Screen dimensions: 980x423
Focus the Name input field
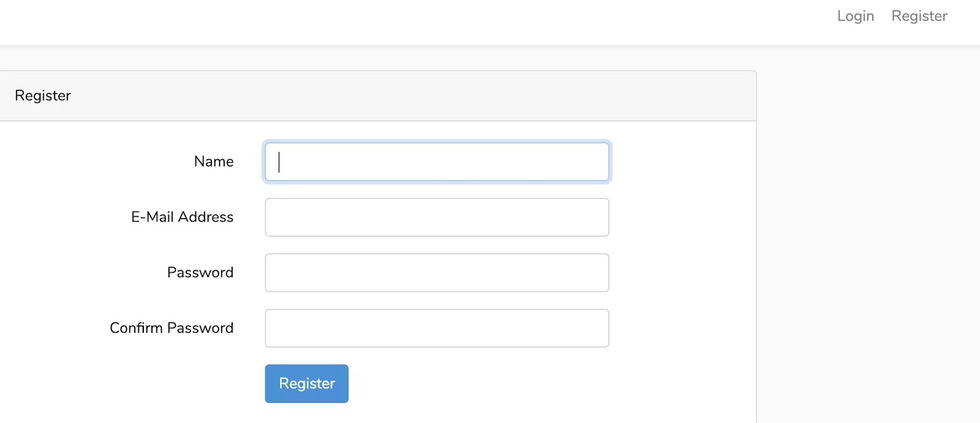coord(437,162)
